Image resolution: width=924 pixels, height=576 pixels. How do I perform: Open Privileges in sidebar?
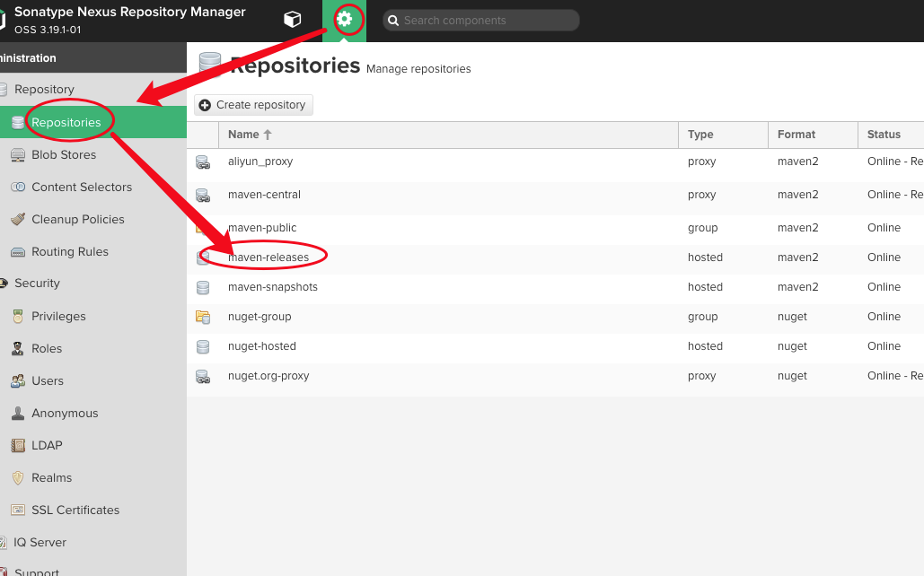93,317
